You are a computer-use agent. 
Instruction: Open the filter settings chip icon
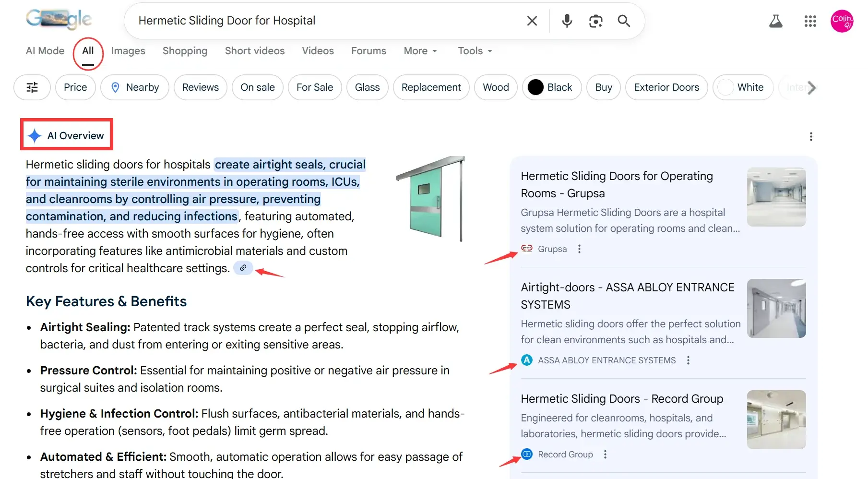(x=32, y=87)
